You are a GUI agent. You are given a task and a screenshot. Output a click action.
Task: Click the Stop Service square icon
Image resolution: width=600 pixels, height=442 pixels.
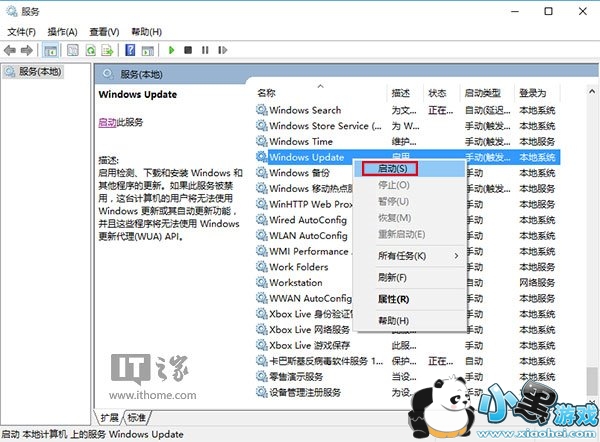click(188, 50)
